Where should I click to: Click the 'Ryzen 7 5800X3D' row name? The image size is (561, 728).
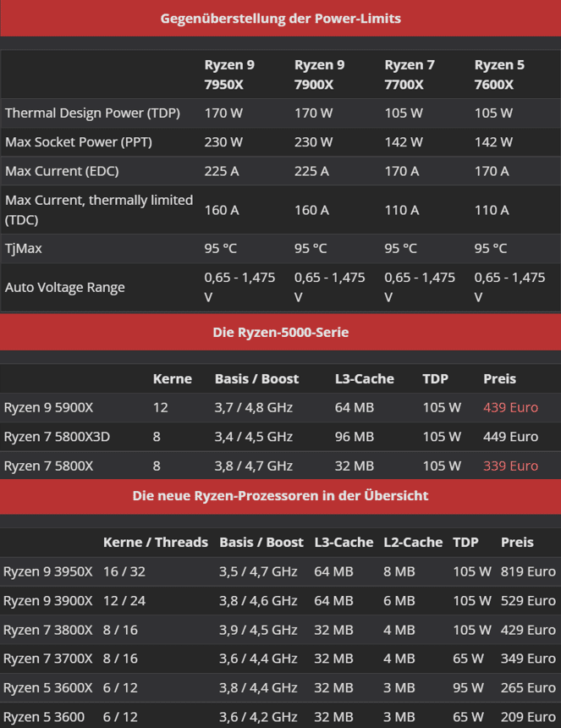tap(57, 437)
